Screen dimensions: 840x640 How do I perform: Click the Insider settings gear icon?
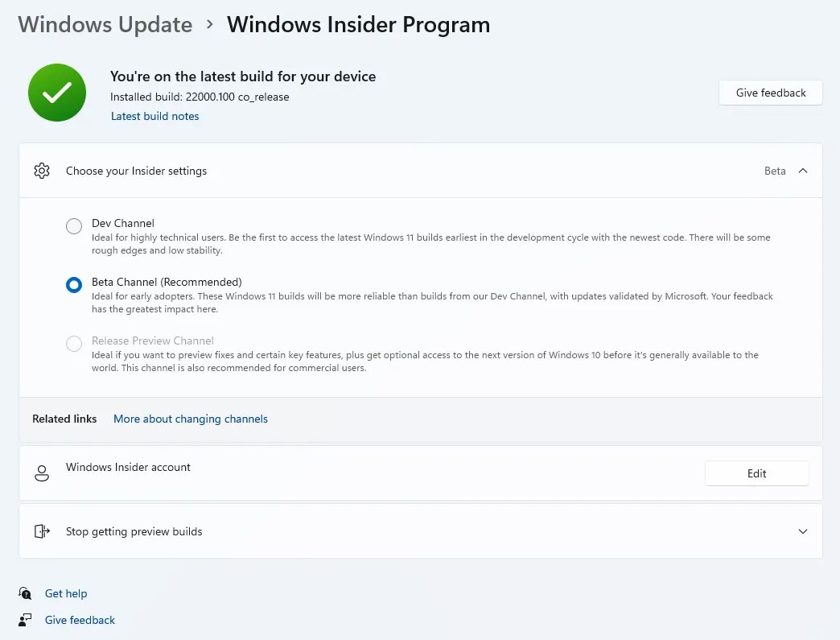[x=42, y=171]
